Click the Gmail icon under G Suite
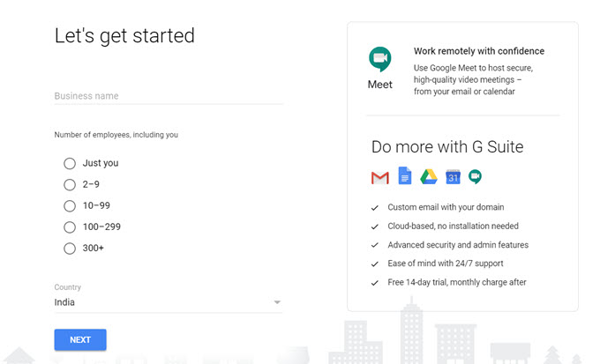Image resolution: width=600 pixels, height=364 pixels. click(380, 178)
